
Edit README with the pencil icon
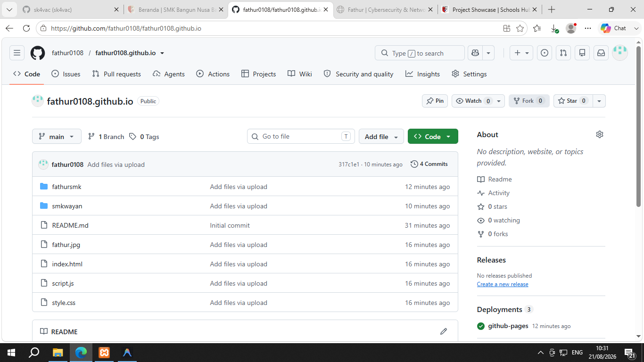click(444, 331)
